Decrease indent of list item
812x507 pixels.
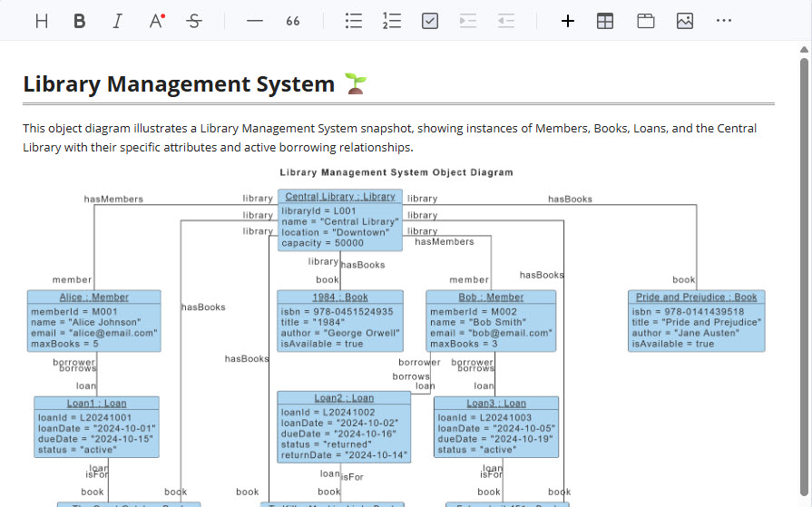click(506, 21)
